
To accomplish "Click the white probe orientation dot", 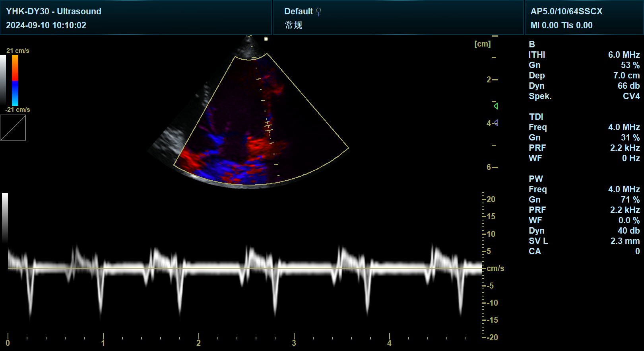I will click(266, 39).
